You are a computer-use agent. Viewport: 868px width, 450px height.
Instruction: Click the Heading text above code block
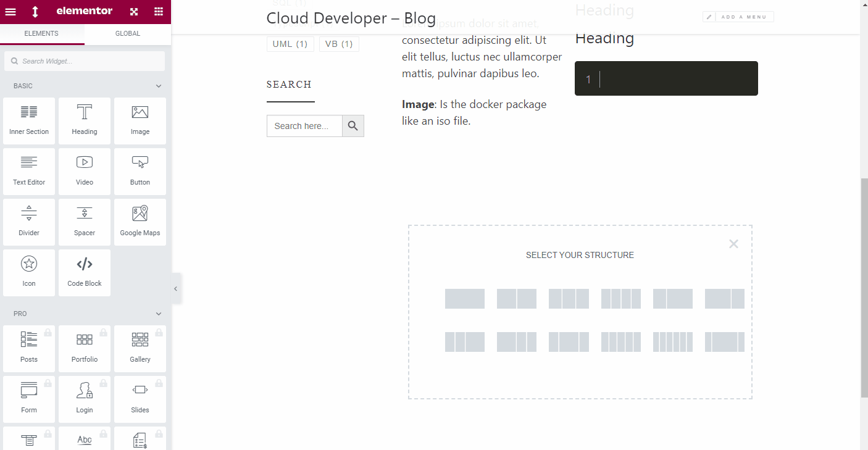click(604, 38)
